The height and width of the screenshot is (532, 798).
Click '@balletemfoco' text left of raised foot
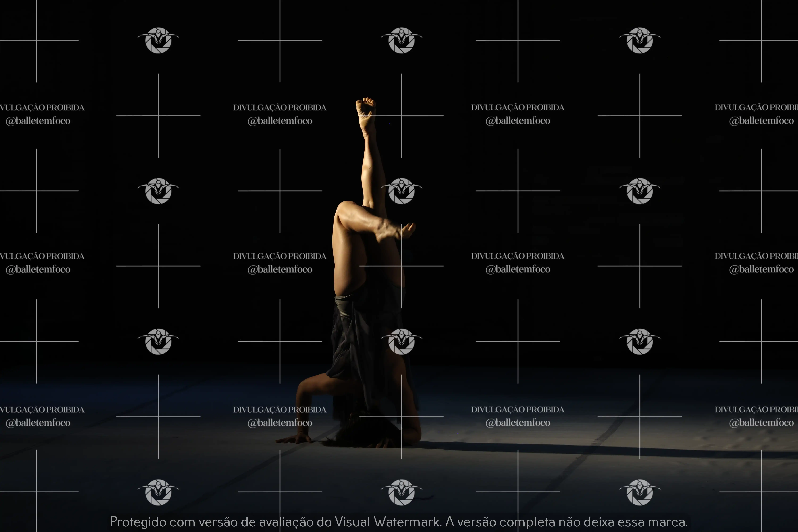(280, 121)
